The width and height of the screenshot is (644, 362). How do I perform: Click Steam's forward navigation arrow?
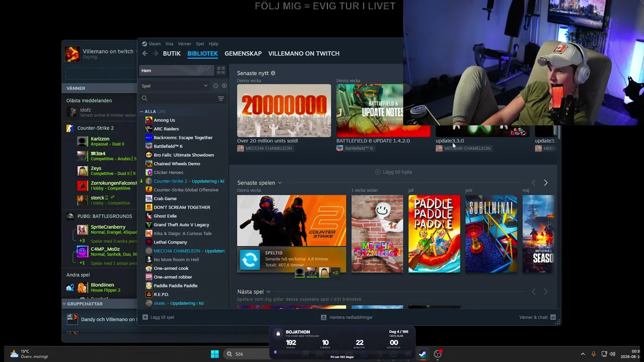[155, 54]
